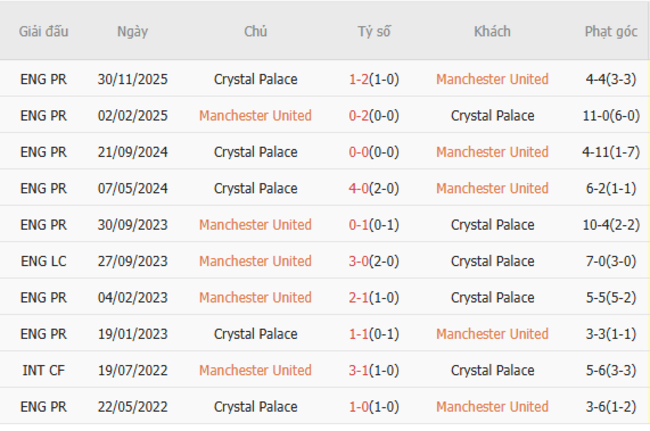The height and width of the screenshot is (431, 650).
Task: Click the "Khách" away team header
Action: (x=492, y=31)
